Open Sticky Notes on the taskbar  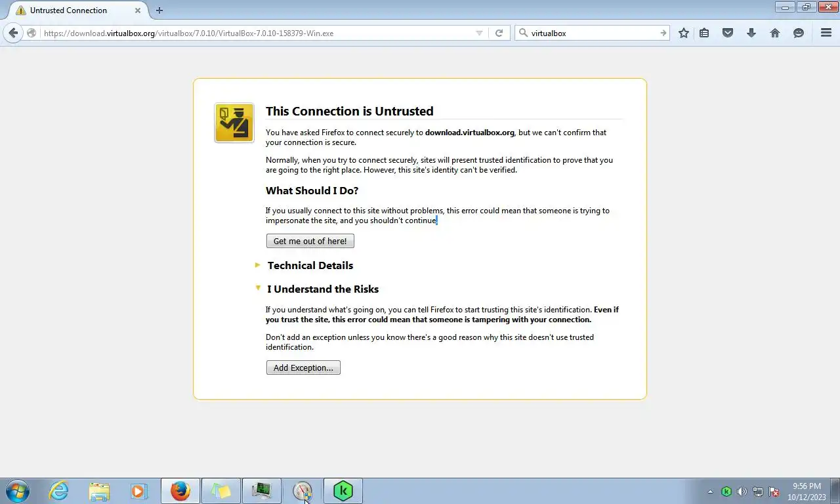coord(221,491)
